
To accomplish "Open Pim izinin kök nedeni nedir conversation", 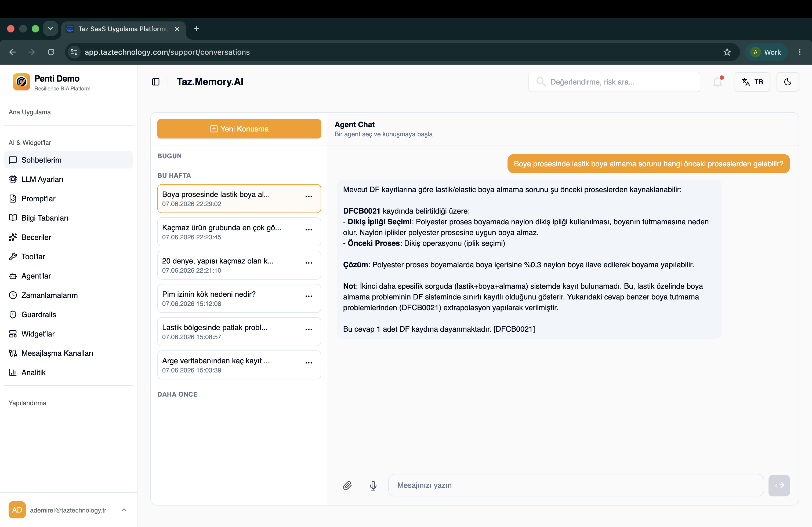I will click(239, 298).
